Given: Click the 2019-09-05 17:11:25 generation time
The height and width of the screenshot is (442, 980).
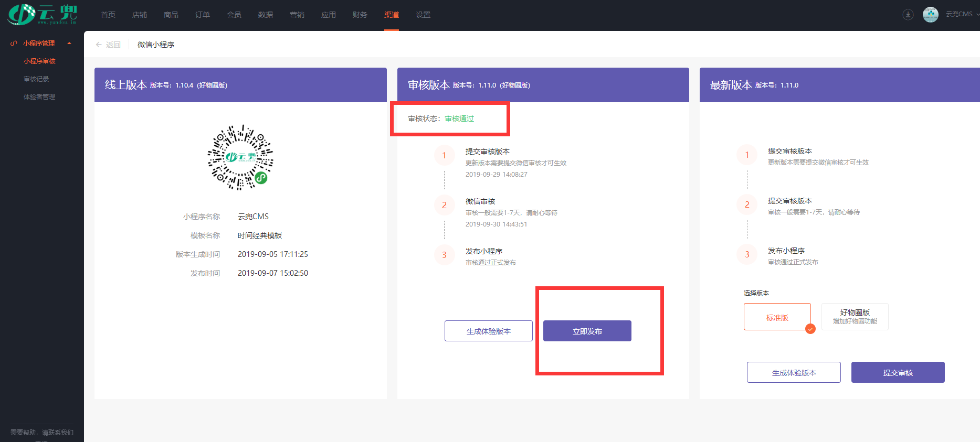Looking at the screenshot, I should pyautogui.click(x=273, y=254).
